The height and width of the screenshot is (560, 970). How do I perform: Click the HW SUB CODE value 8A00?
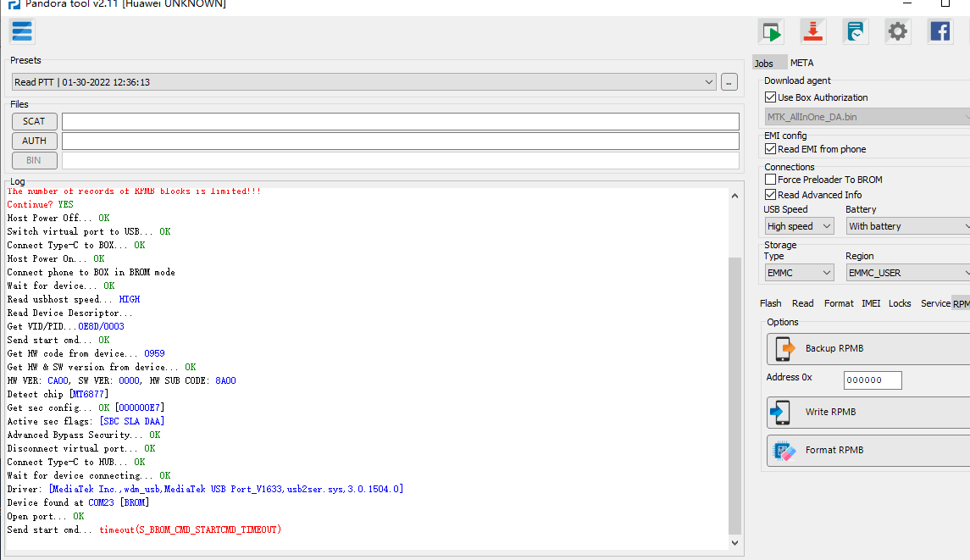tap(225, 380)
